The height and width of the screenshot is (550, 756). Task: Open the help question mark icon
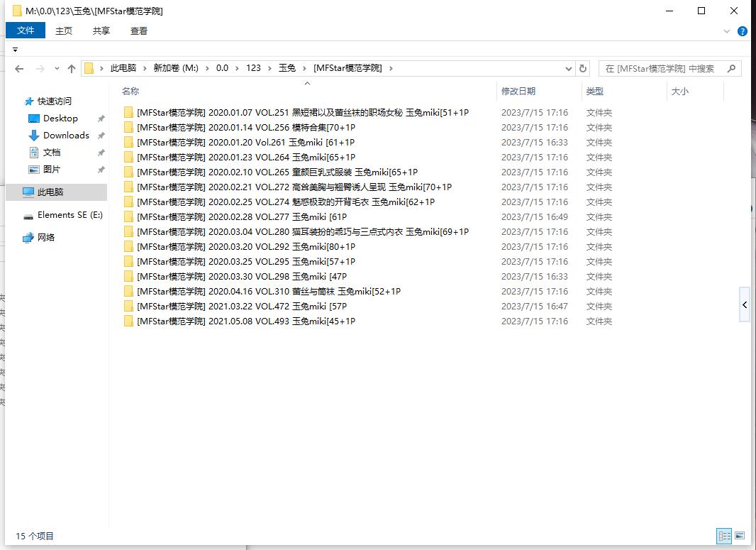click(743, 31)
